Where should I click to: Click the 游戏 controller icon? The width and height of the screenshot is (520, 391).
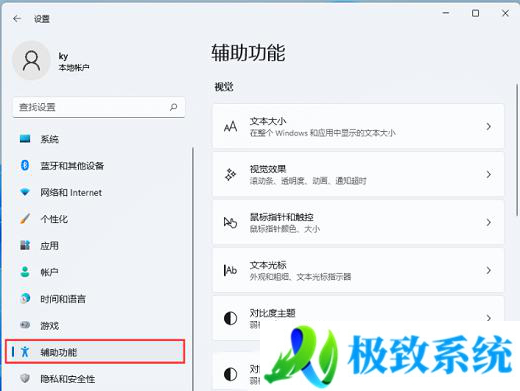pos(25,325)
